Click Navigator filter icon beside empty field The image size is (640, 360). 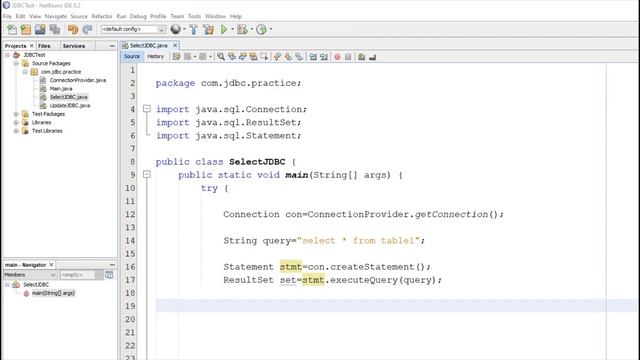109,275
